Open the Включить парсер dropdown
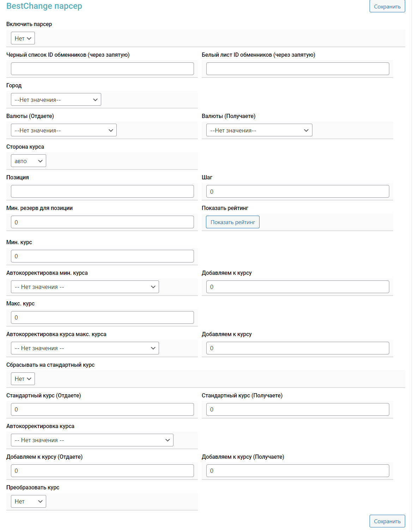This screenshot has height=532, width=414. point(23,38)
